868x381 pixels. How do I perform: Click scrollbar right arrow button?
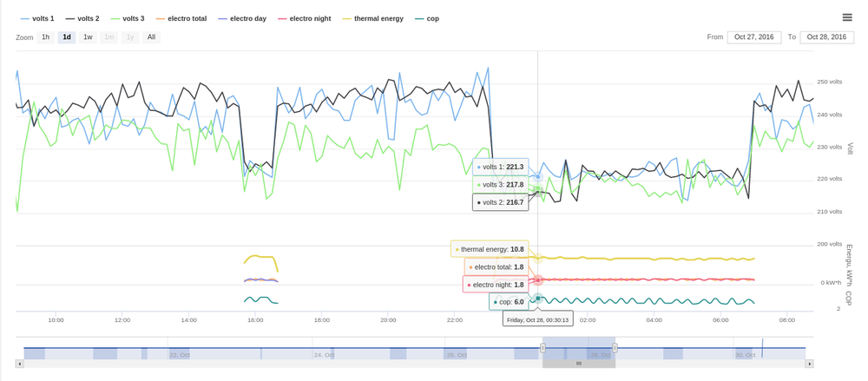(810, 364)
